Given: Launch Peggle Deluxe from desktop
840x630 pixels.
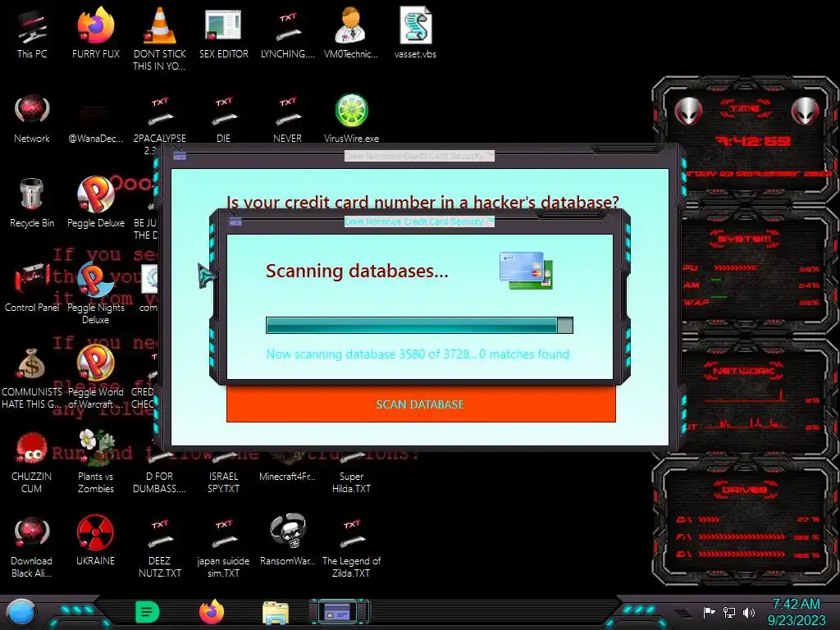Looking at the screenshot, I should [95, 203].
